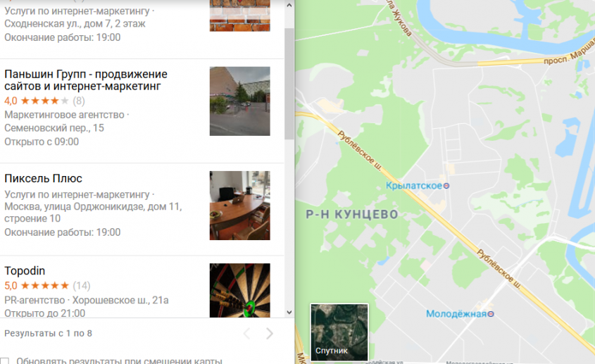Click the Молодёжная metro station icon
The width and height of the screenshot is (595, 364).
[491, 314]
